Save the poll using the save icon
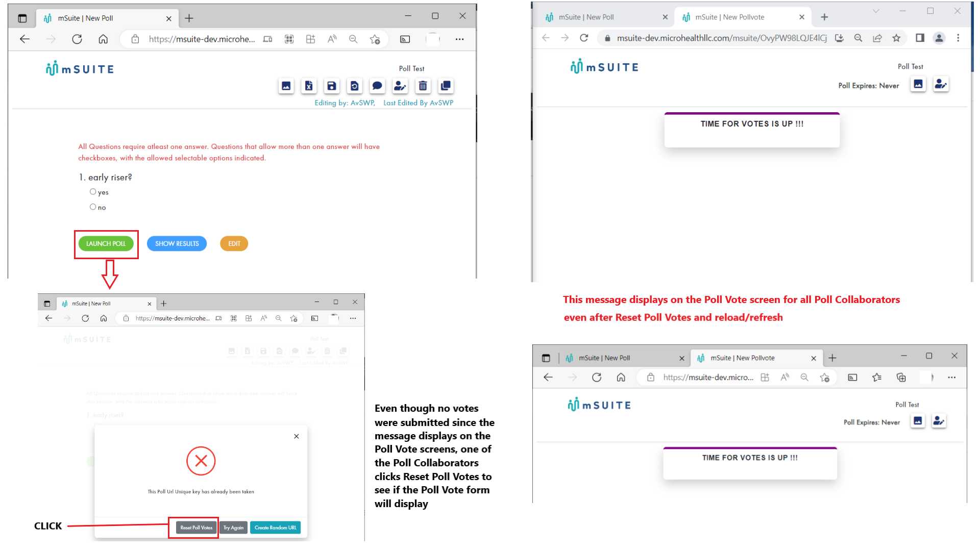 pos(332,86)
